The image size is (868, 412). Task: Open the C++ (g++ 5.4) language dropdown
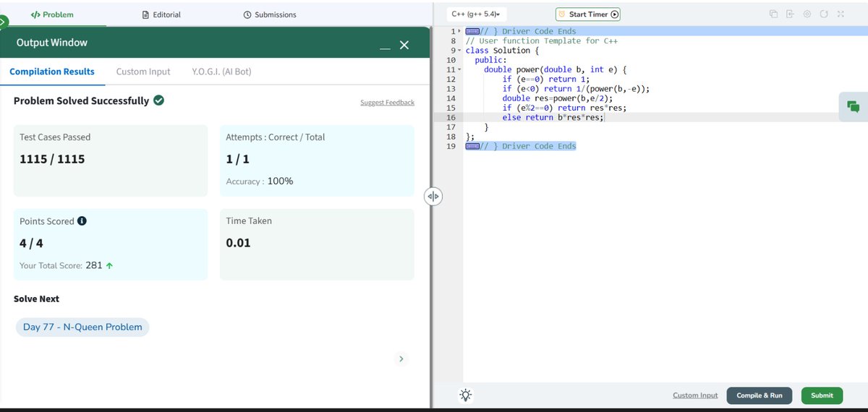point(476,14)
